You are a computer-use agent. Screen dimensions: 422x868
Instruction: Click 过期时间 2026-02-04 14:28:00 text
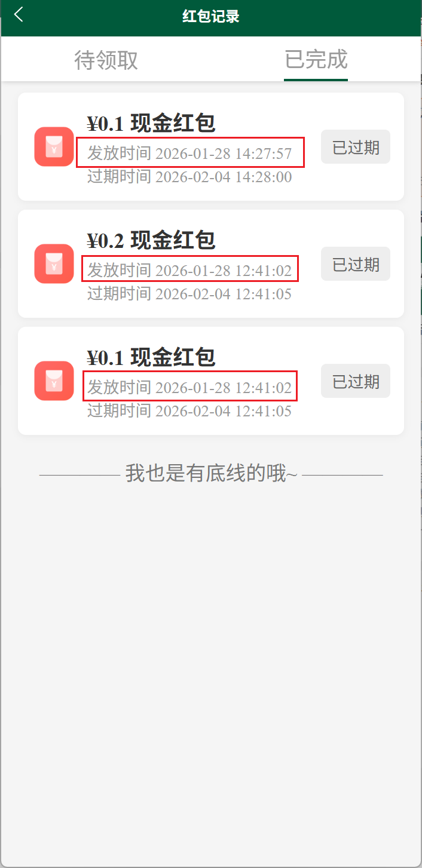(190, 177)
